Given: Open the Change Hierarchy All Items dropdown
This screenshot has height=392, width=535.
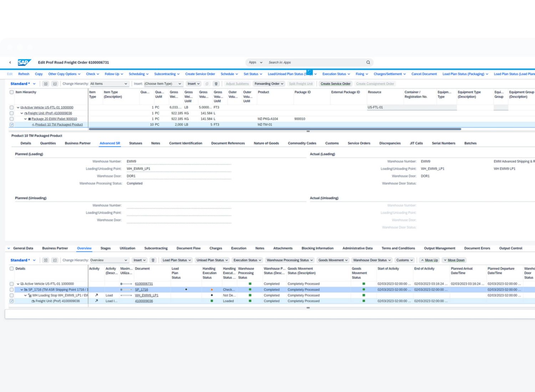Looking at the screenshot, I should coord(109,84).
